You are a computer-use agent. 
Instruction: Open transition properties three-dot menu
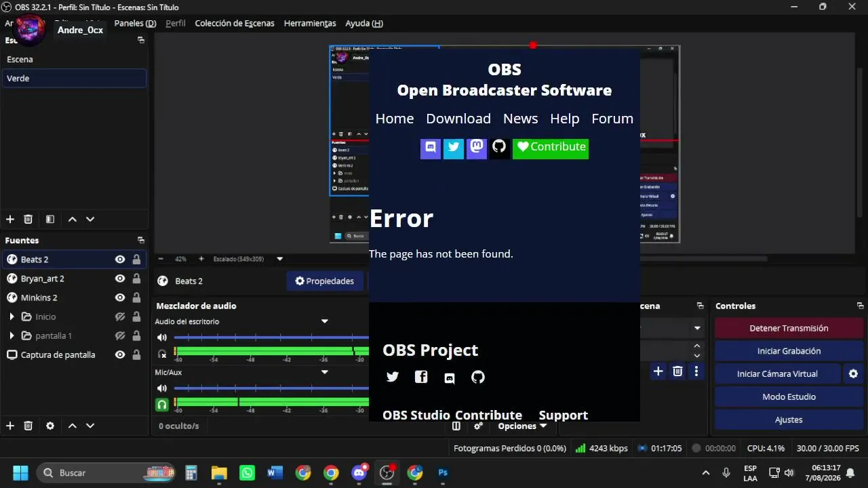(696, 371)
